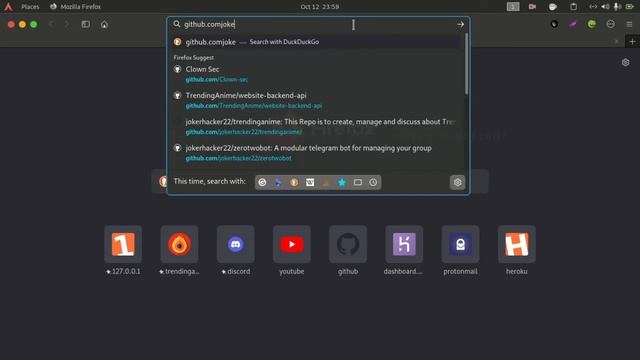Viewport: 640px width, 360px height.
Task: Search bookmarks using the star icon
Action: tap(342, 182)
